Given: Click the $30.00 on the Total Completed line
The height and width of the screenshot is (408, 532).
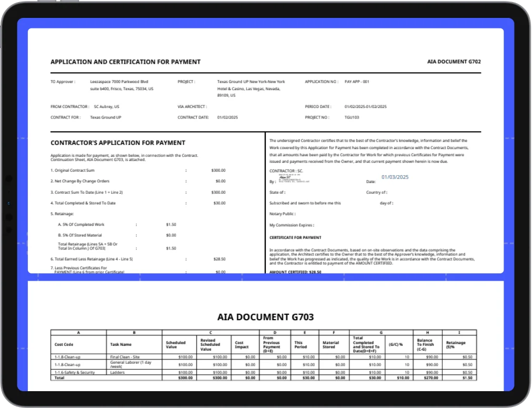Looking at the screenshot, I should tap(219, 203).
